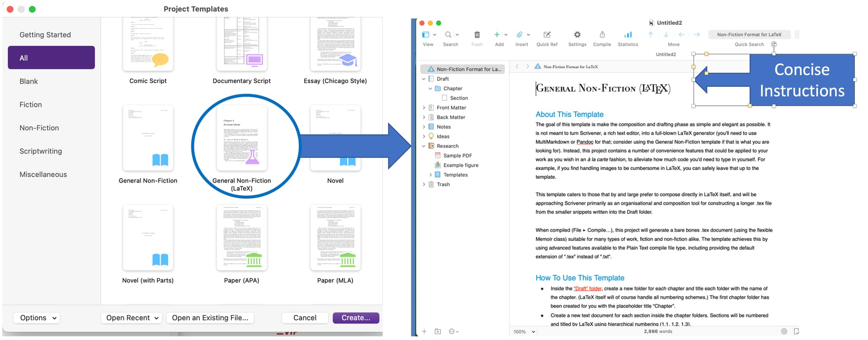Click the bookmark icon in editor footer
Screen dimensions: 868x340
tap(796, 331)
